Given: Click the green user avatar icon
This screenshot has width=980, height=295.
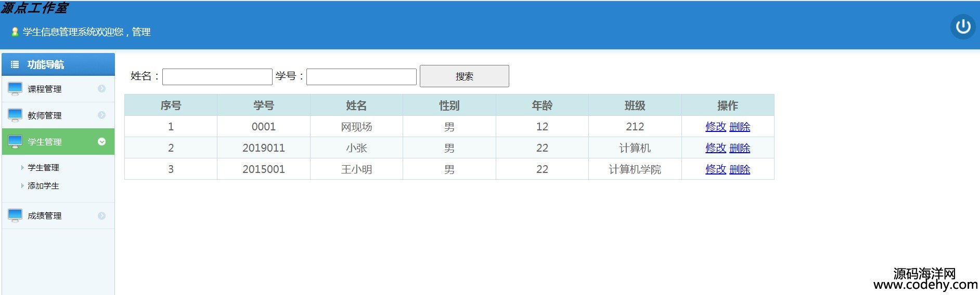Looking at the screenshot, I should point(15,32).
